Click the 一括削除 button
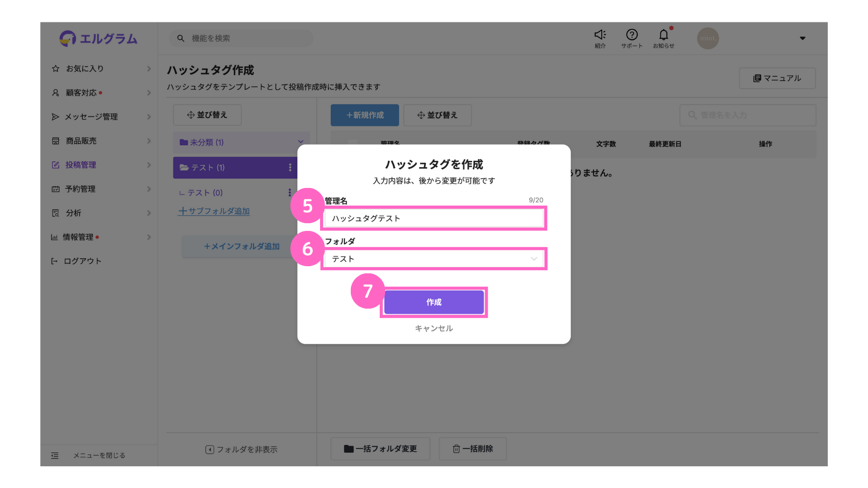The width and height of the screenshot is (868, 488). (472, 449)
